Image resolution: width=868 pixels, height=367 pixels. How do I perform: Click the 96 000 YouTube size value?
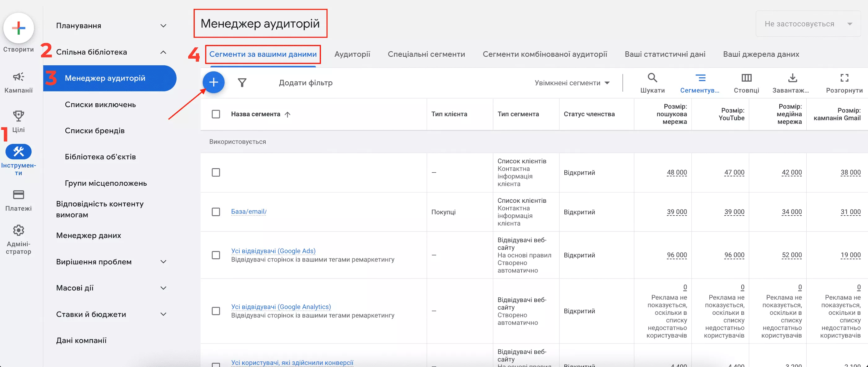(734, 255)
